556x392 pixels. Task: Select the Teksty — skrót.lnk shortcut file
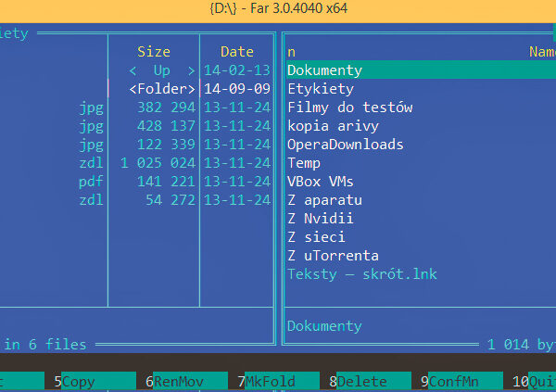click(x=361, y=274)
